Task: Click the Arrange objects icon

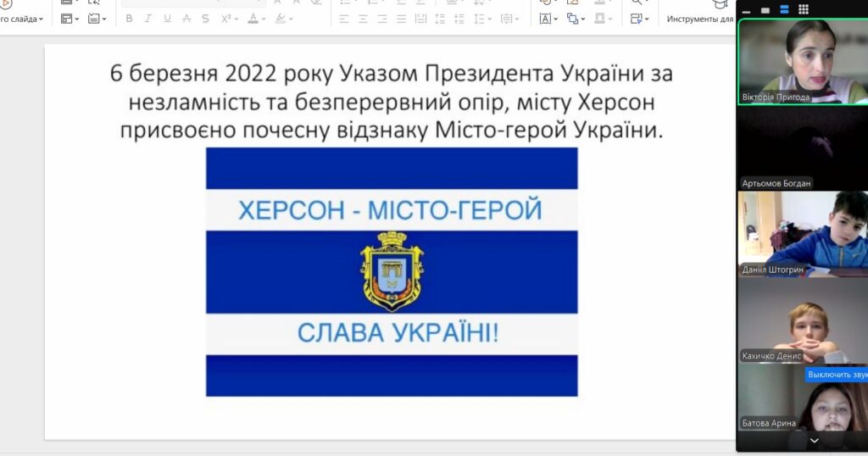Action: tap(572, 19)
